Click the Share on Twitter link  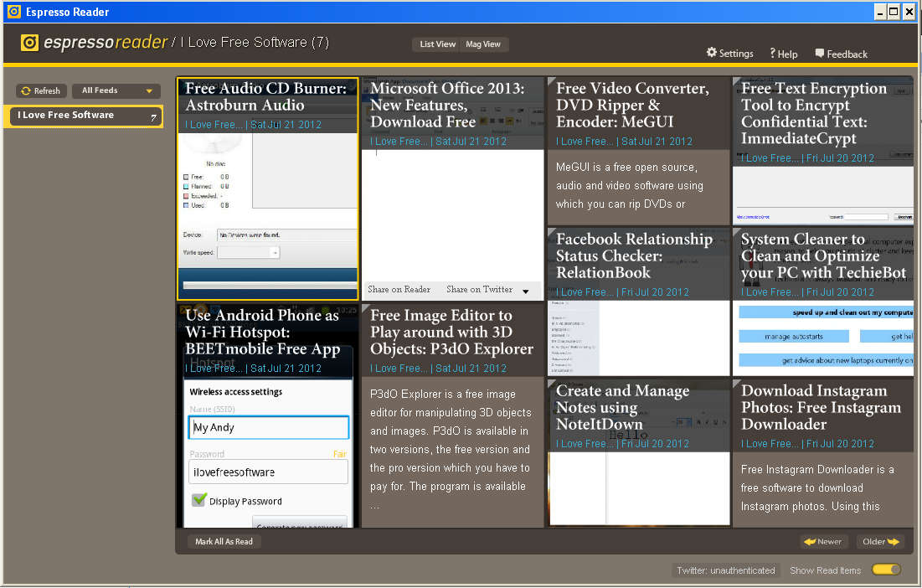pyautogui.click(x=479, y=289)
